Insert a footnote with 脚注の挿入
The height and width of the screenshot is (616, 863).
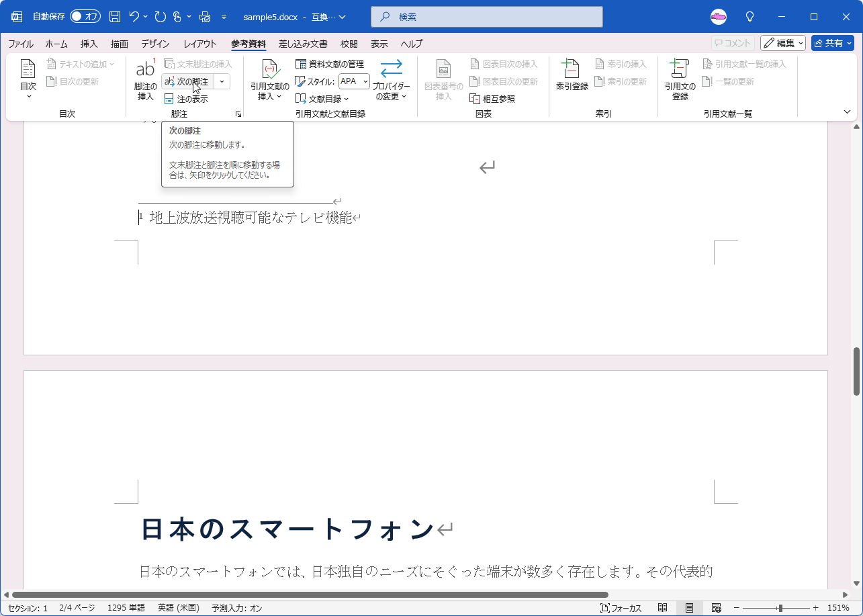pyautogui.click(x=144, y=79)
